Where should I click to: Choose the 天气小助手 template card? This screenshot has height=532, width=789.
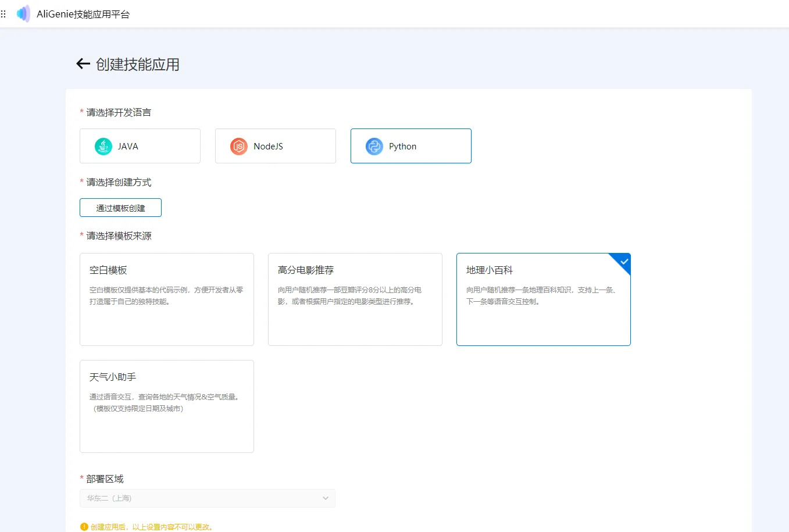[167, 406]
